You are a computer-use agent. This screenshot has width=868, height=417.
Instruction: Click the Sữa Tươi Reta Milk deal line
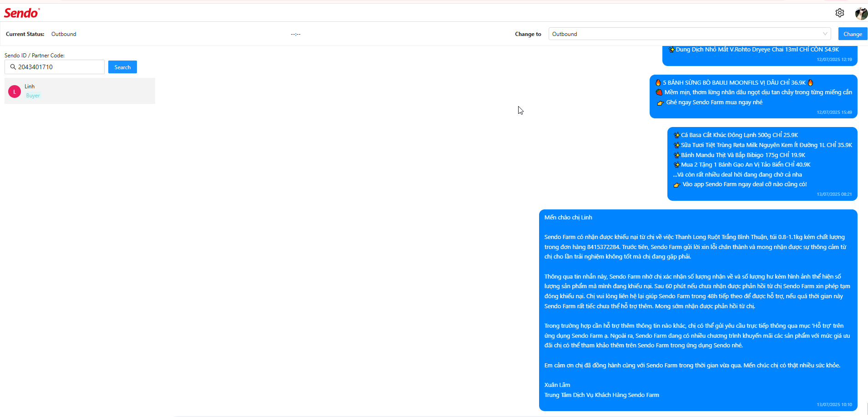[763, 145]
